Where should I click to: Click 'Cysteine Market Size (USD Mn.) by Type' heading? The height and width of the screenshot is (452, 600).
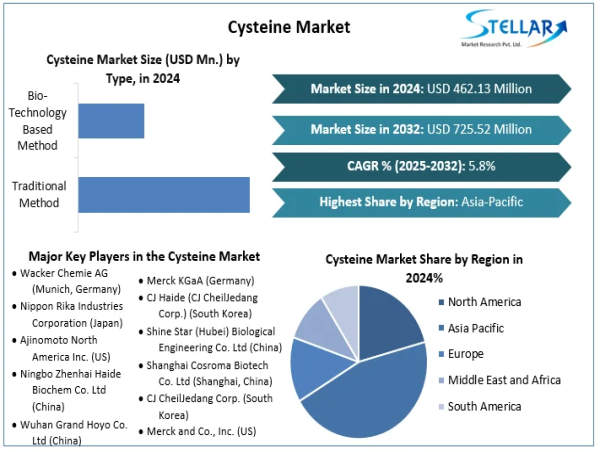tap(143, 69)
